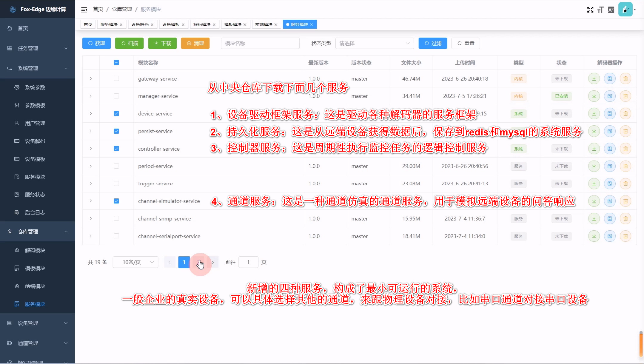Download manager-service with green download icon

coord(594,96)
